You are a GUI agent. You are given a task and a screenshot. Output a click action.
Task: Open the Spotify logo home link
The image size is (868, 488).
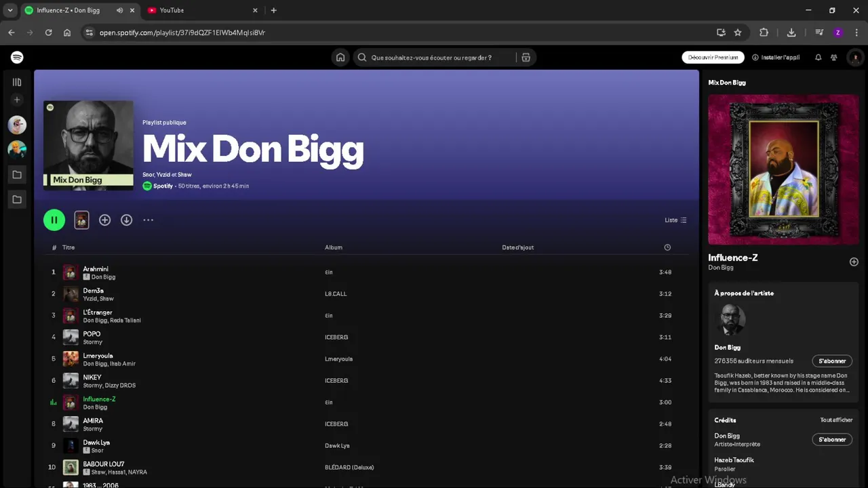[17, 58]
